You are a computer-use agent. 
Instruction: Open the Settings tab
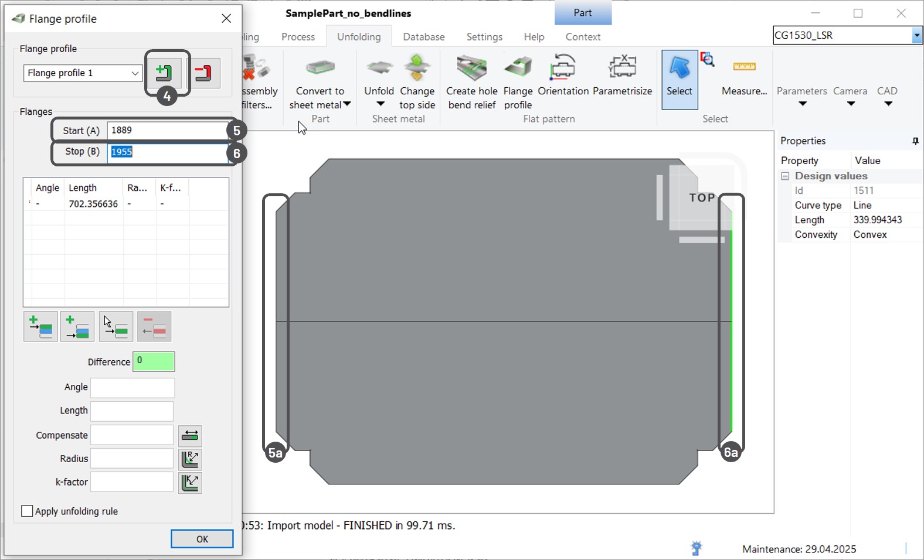(x=484, y=37)
